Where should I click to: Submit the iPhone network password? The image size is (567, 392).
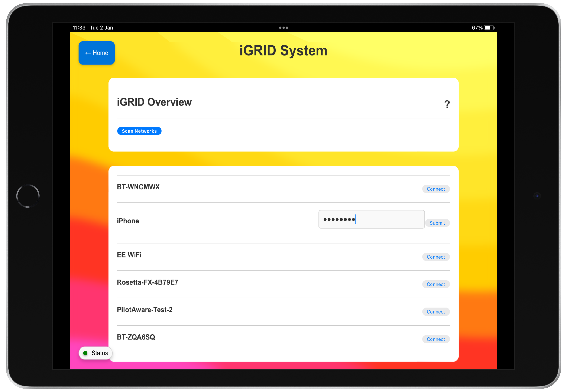437,223
